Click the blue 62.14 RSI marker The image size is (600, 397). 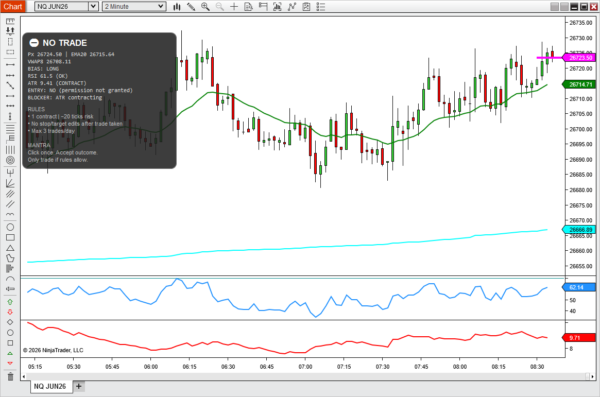pos(579,287)
